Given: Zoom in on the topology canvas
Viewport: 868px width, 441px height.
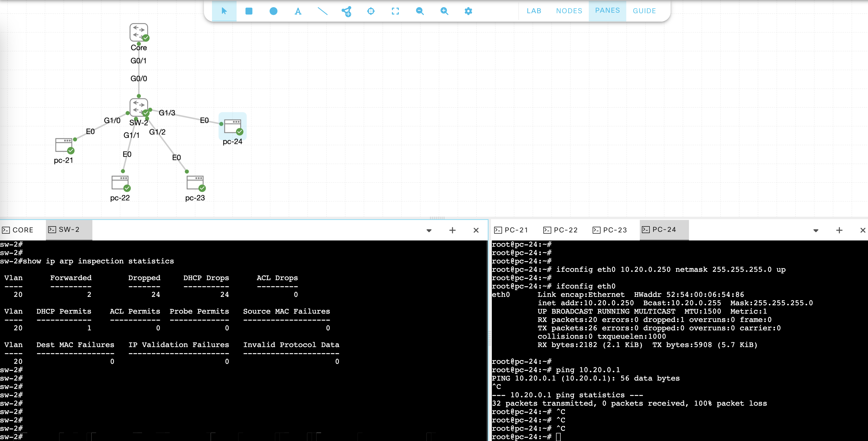Looking at the screenshot, I should pyautogui.click(x=444, y=11).
